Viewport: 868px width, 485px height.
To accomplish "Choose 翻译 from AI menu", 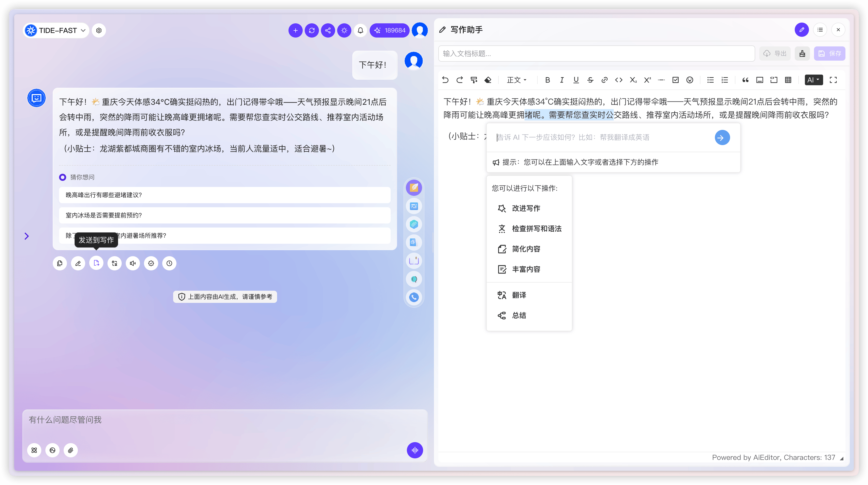I will tap(529, 295).
